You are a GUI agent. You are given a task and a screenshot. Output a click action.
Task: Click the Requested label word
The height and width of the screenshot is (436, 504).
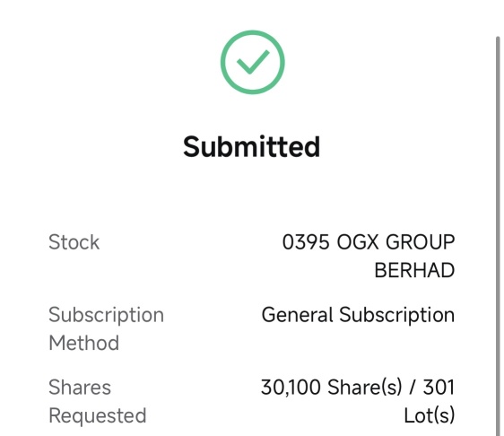coord(98,415)
